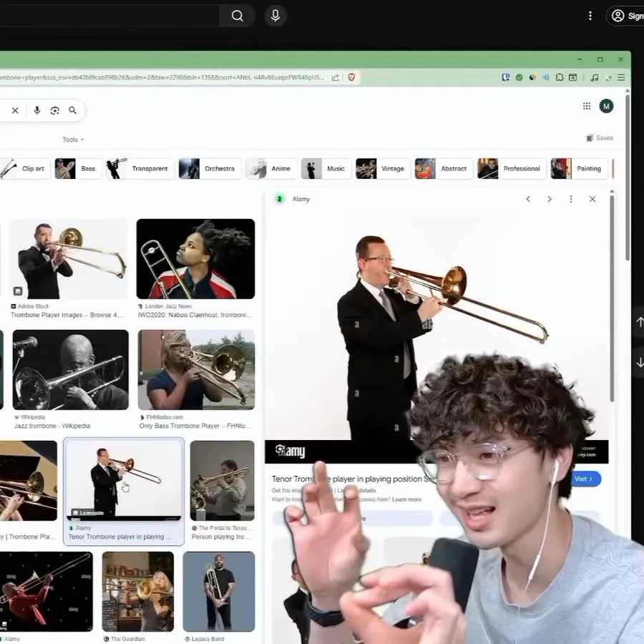The width and height of the screenshot is (644, 644).
Task: Click the Google voice search microphone
Action: (37, 110)
